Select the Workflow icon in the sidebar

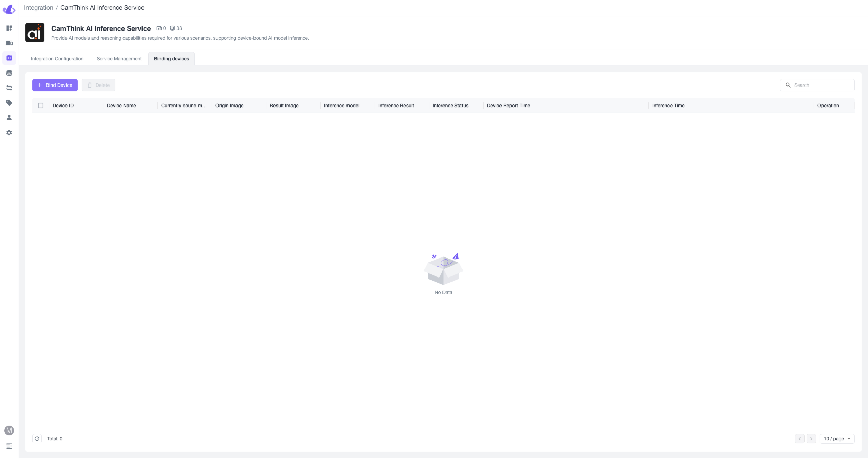[9, 88]
